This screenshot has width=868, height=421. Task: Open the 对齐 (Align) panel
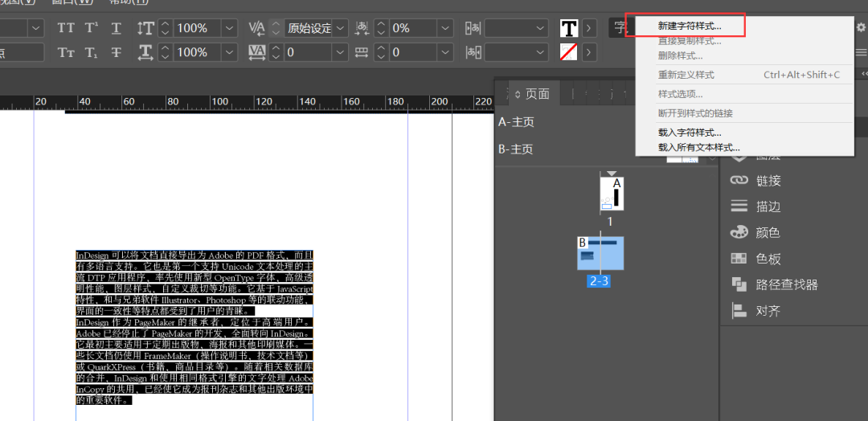tap(755, 311)
